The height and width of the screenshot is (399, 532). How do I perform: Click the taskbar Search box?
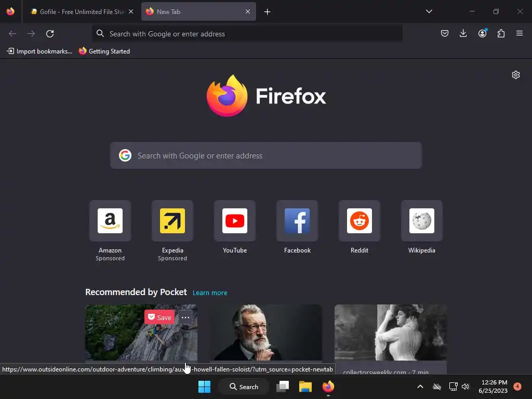click(x=244, y=387)
